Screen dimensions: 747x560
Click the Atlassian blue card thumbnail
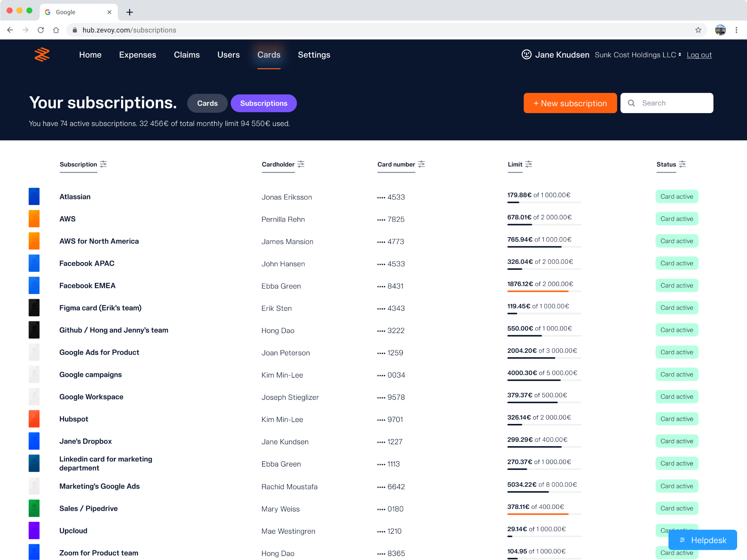pos(34,197)
